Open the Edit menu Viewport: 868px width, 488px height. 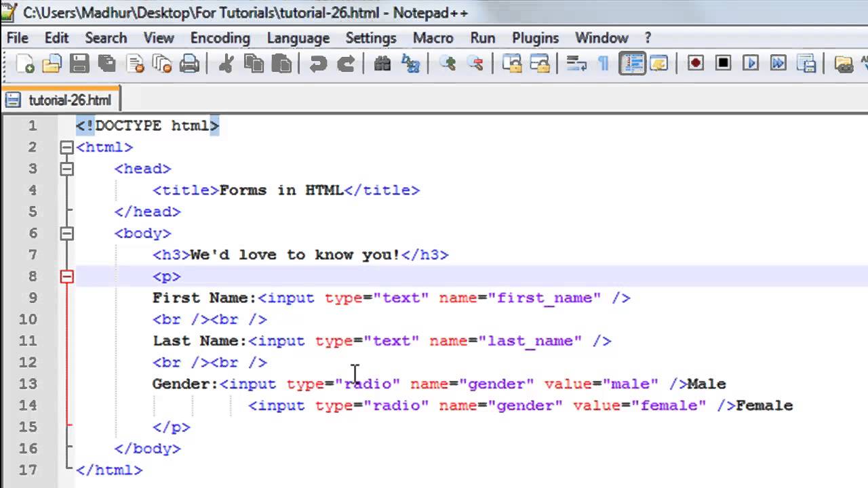(57, 38)
